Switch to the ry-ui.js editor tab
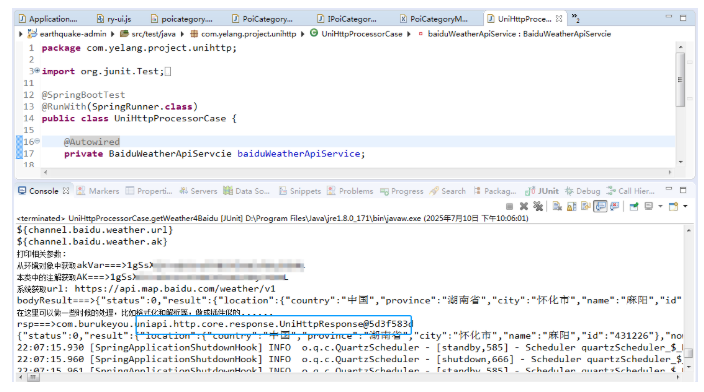 [x=114, y=19]
